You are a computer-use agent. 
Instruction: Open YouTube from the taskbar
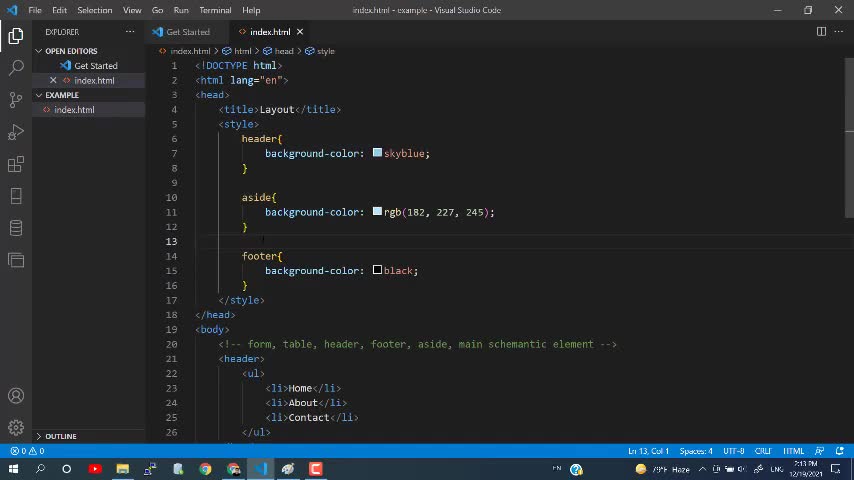pos(95,469)
